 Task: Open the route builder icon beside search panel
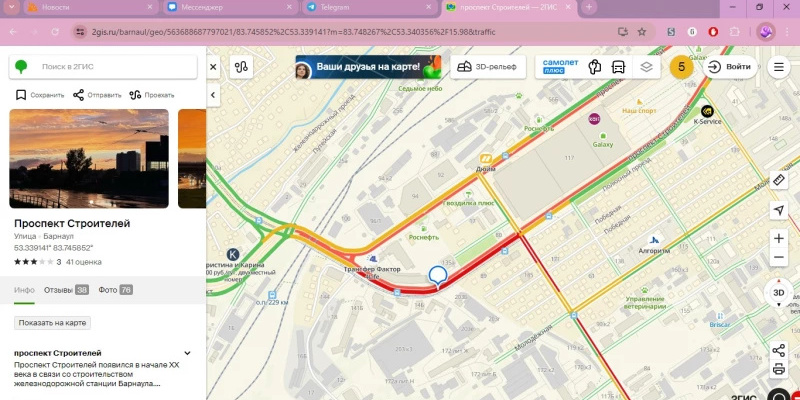coord(241,67)
